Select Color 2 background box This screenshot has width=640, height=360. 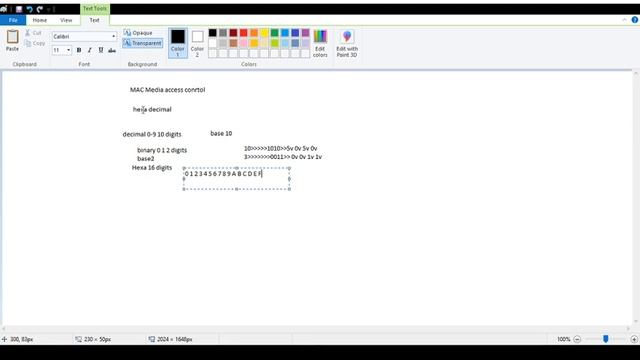198,43
